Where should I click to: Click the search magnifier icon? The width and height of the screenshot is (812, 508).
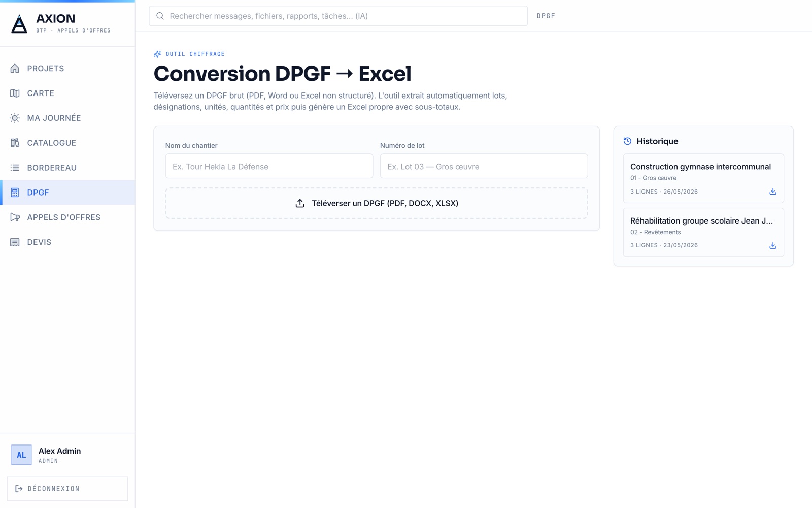[160, 16]
